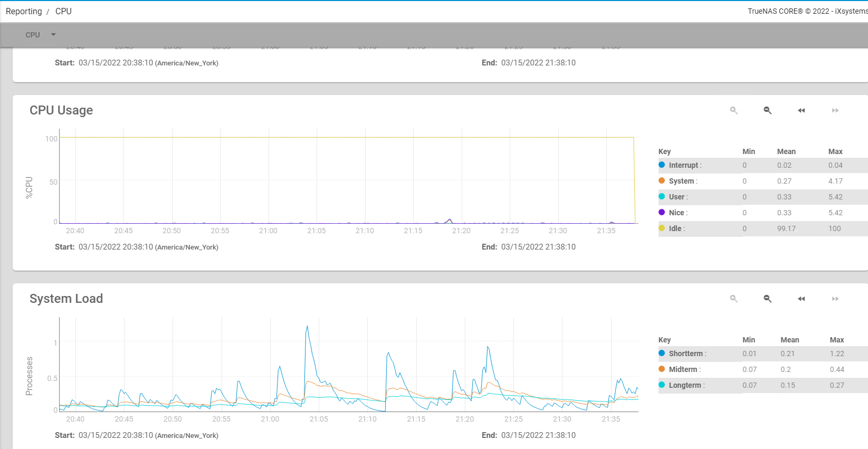
Task: Select the Interrupt legend label
Action: (x=685, y=165)
